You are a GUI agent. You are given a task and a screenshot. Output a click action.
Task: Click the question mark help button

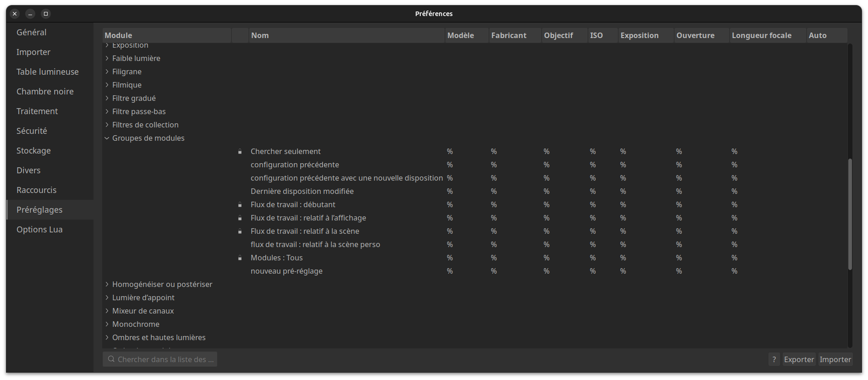tap(774, 359)
